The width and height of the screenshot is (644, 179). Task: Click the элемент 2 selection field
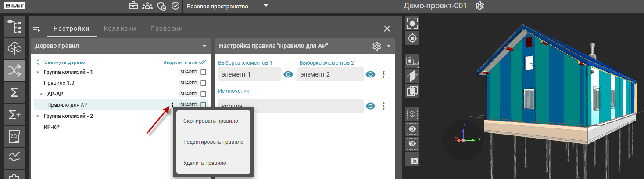330,75
